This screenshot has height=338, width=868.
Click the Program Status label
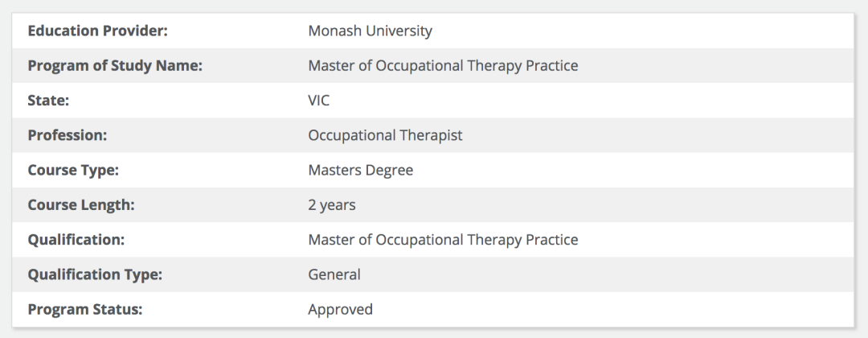84,309
